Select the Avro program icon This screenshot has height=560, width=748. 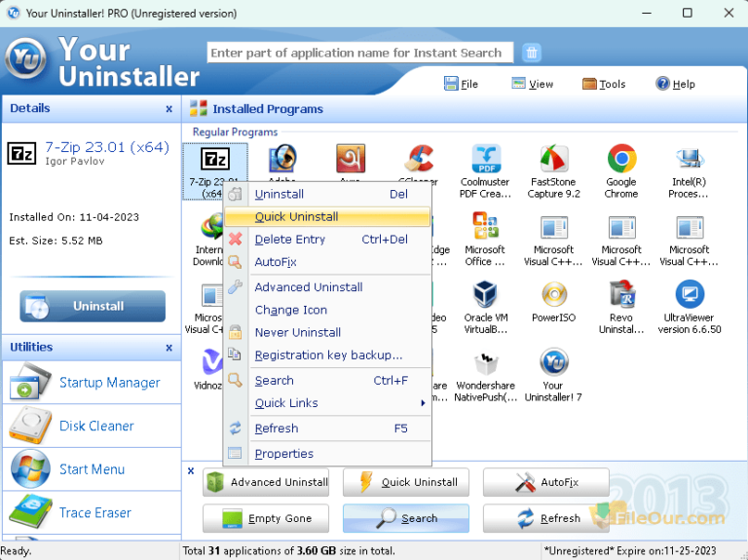[351, 159]
